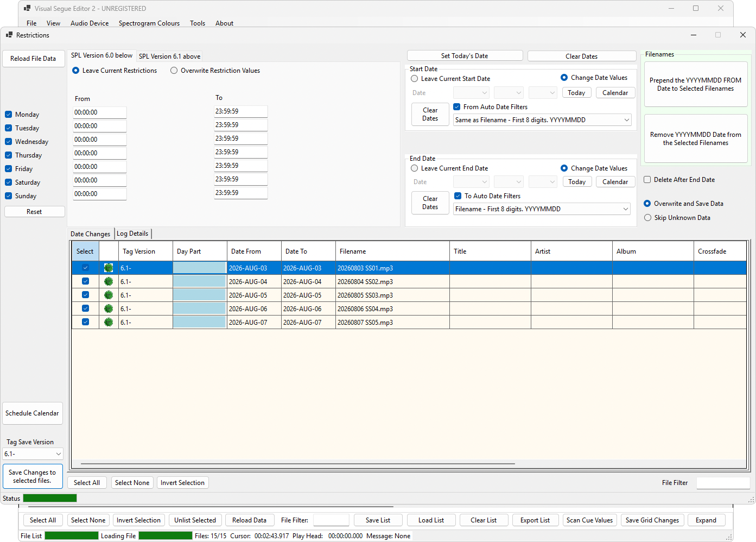Click the Sunday To time field
Screen dimensions: 756x542
(240, 193)
